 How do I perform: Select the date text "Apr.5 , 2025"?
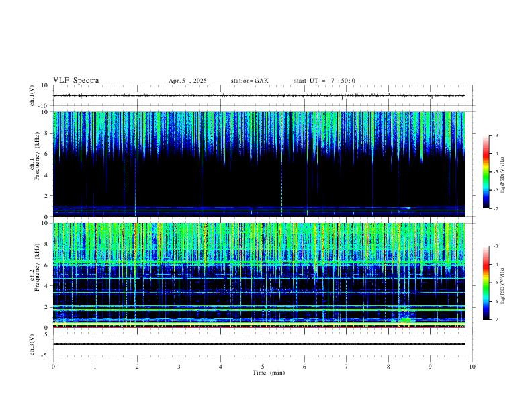[187, 81]
